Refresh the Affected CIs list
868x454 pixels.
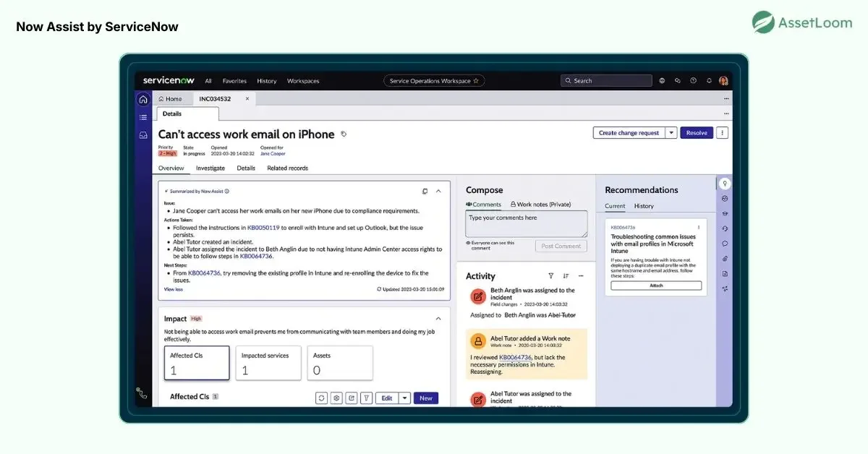[x=322, y=398]
